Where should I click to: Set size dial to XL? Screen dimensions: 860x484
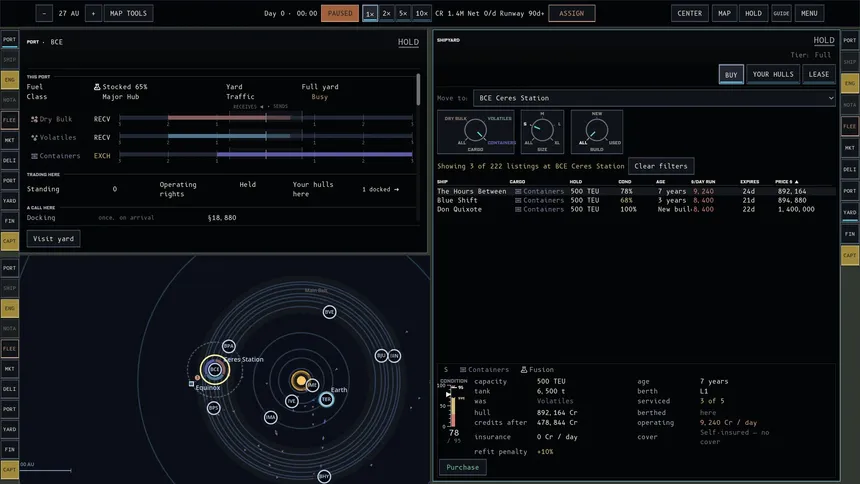point(557,143)
